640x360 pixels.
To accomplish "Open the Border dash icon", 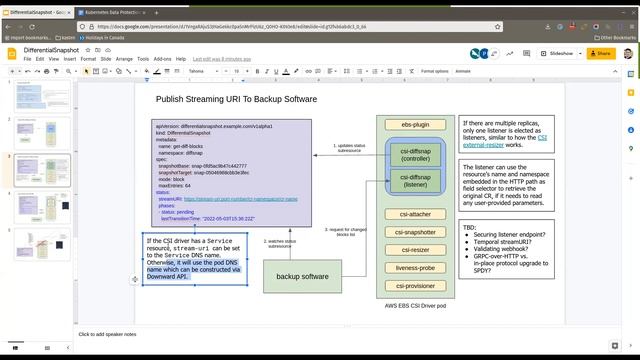I will pyautogui.click(x=177, y=71).
